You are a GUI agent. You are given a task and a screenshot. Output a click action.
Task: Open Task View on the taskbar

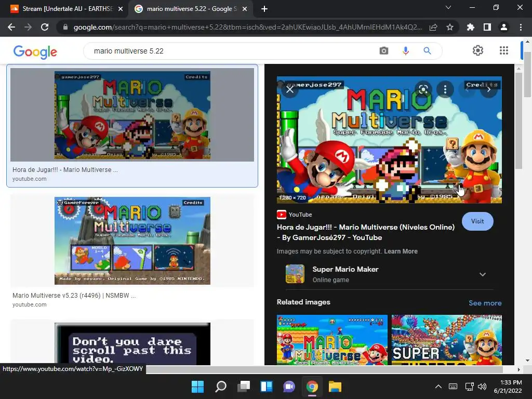coord(243,387)
